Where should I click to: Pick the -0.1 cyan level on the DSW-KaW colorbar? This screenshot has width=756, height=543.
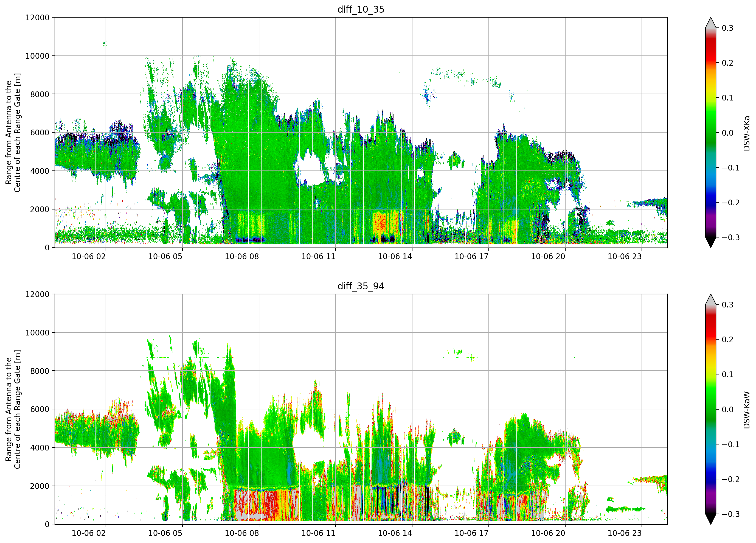pos(710,444)
